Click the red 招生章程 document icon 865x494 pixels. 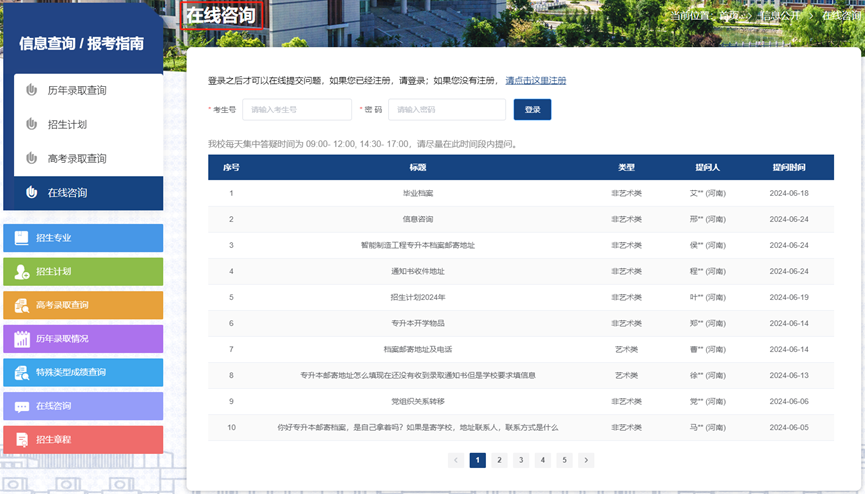(x=22, y=440)
